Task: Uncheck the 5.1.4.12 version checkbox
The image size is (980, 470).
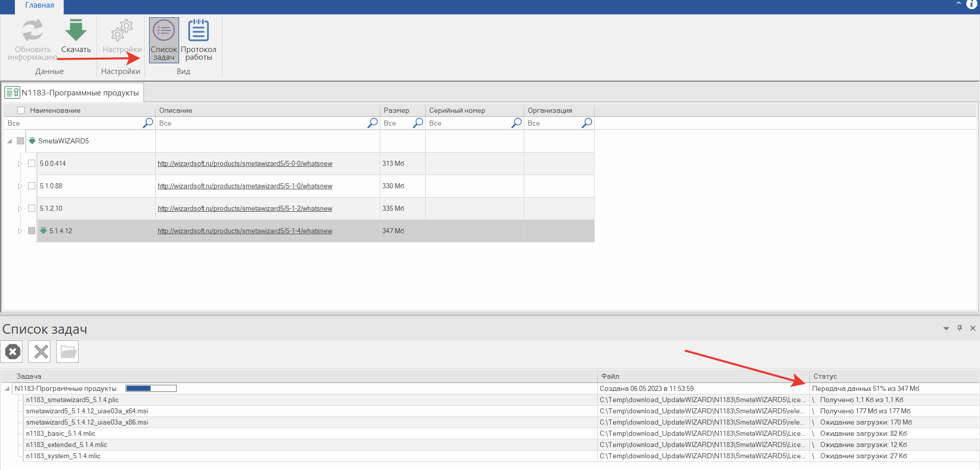Action: pos(32,231)
